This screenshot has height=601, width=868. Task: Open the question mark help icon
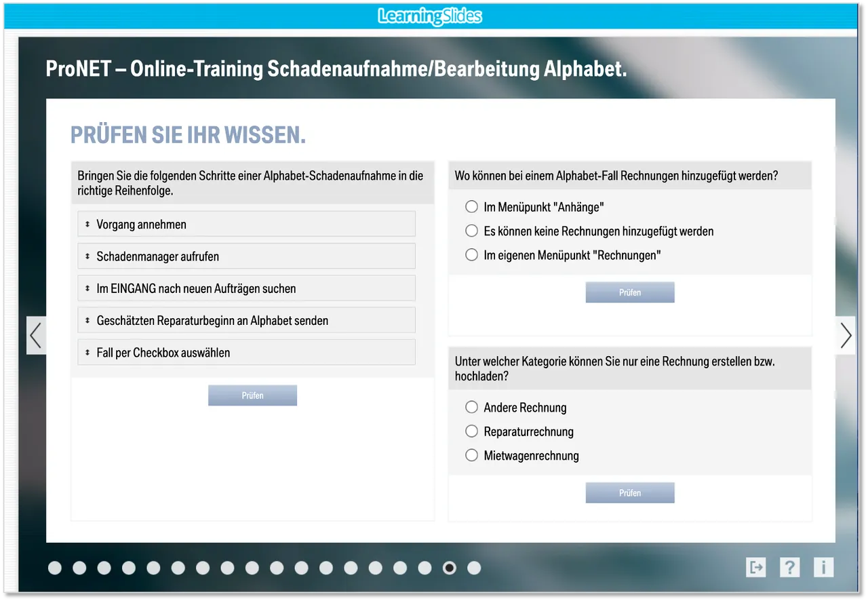tap(789, 567)
